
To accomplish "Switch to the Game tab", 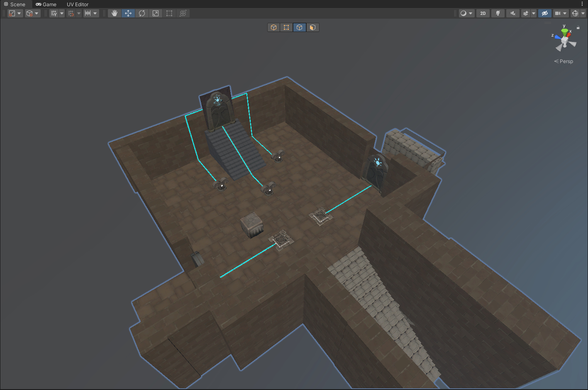I will [x=46, y=4].
